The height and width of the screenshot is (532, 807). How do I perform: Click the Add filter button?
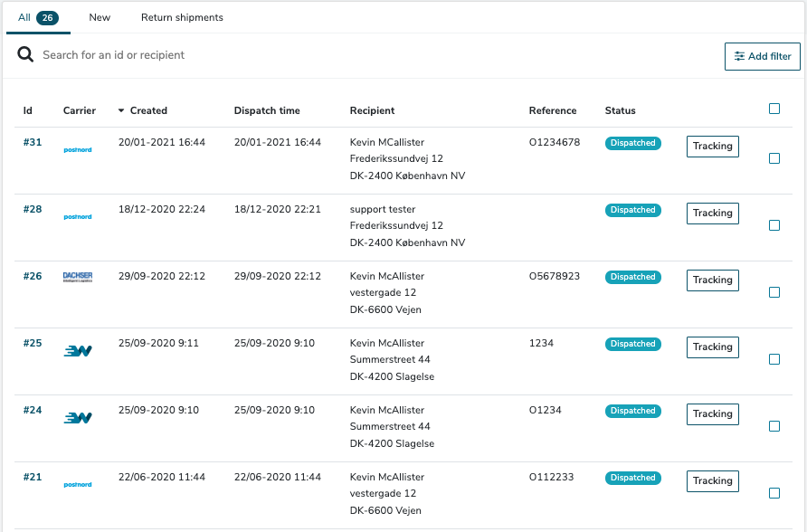click(762, 56)
